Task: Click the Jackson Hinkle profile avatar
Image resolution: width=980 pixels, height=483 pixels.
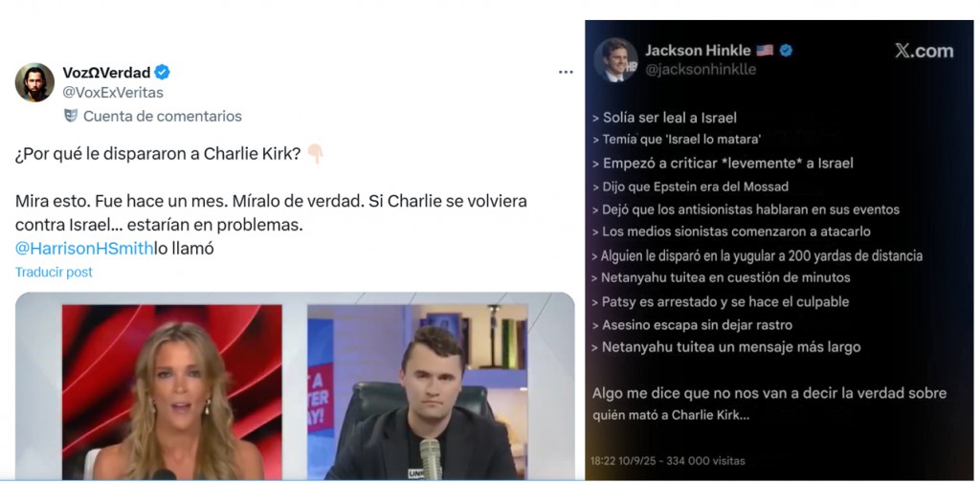Action: 615,60
